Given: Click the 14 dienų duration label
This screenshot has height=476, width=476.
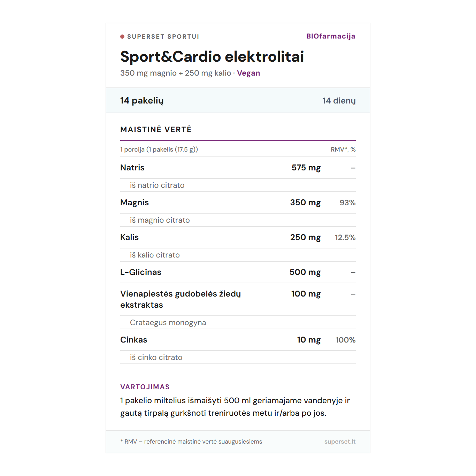Looking at the screenshot, I should point(339,101).
